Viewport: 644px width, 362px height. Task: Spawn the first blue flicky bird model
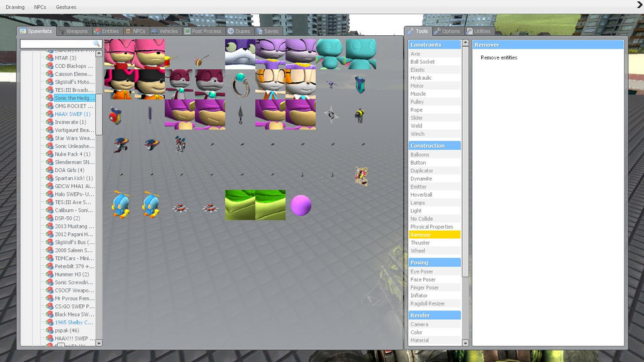coord(119,205)
